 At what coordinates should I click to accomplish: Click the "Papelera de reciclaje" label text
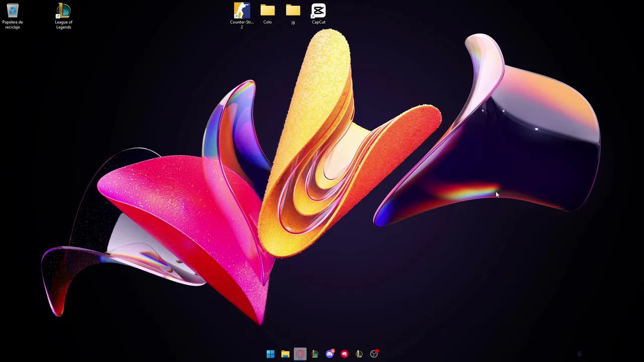(13, 25)
